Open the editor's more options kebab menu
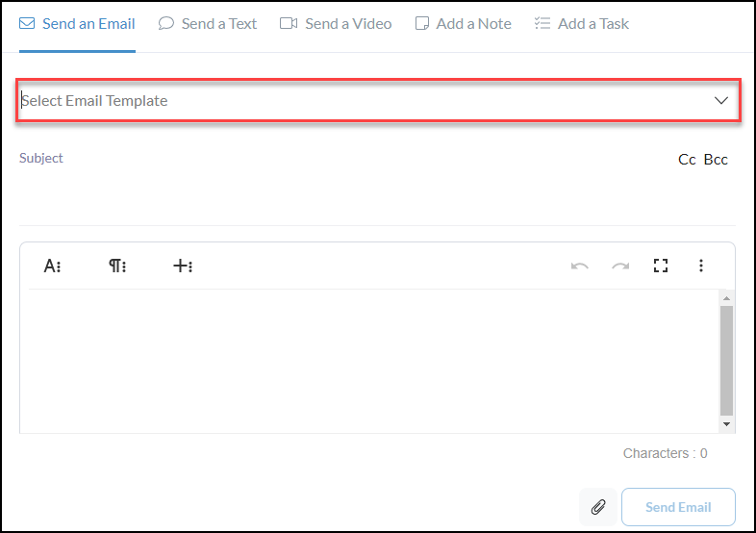The image size is (756, 533). click(x=701, y=266)
